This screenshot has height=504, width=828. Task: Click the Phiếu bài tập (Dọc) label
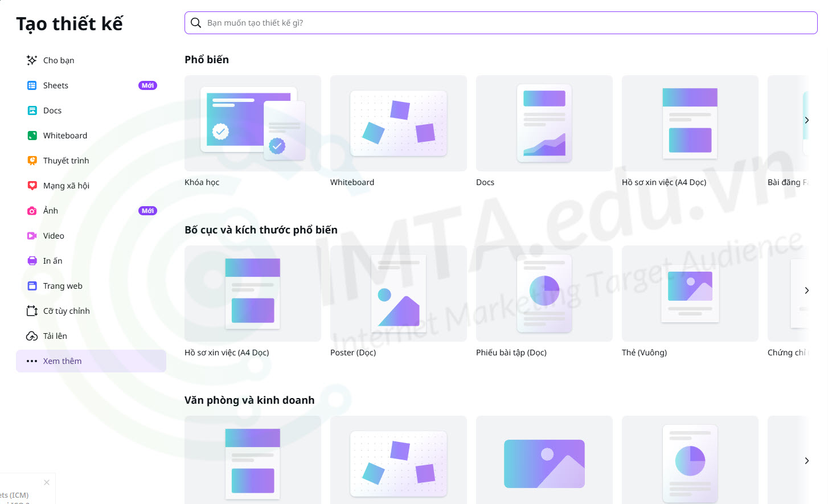(511, 353)
